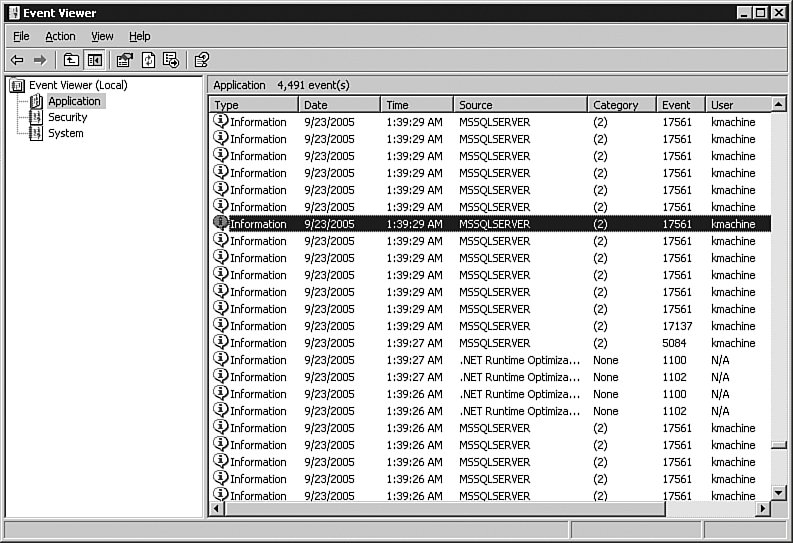
Task: Open Help from the toolbar icon
Action: point(201,60)
